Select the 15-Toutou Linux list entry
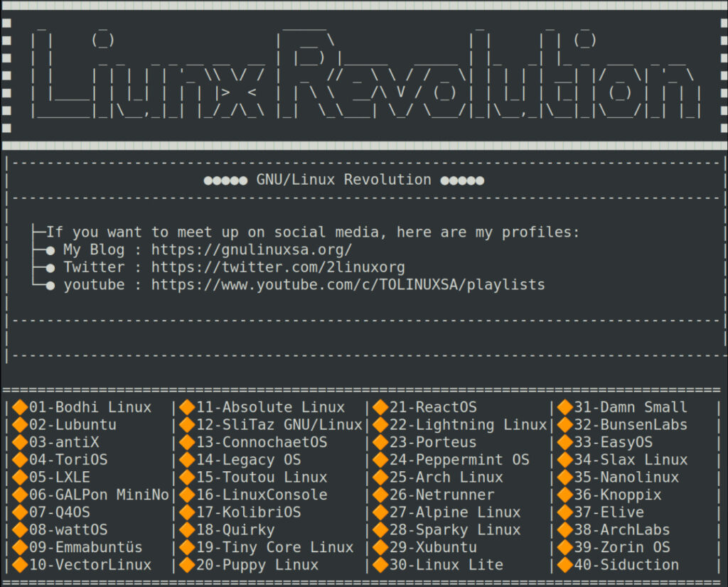This screenshot has width=728, height=587. point(263,477)
